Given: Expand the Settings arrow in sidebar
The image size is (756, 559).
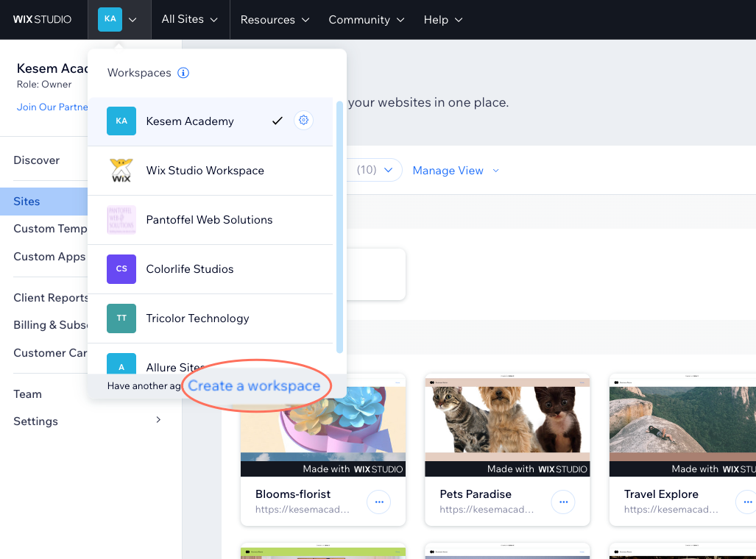Looking at the screenshot, I should 158,420.
